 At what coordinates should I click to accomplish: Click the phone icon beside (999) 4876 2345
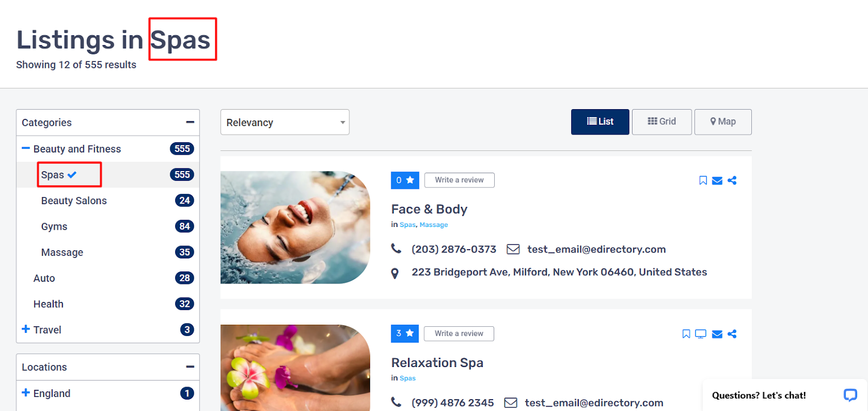click(396, 402)
